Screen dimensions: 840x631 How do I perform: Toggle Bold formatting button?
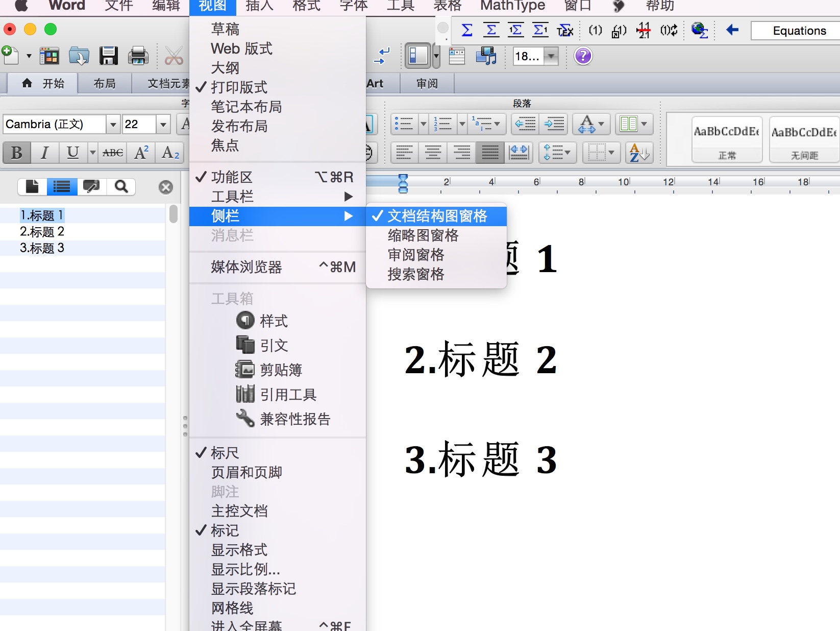[17, 152]
